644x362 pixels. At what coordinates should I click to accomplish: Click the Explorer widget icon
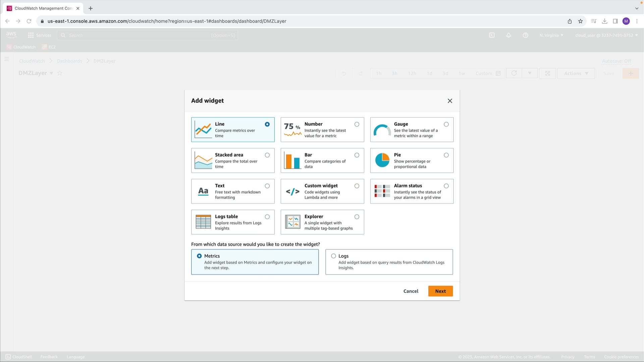click(x=292, y=222)
